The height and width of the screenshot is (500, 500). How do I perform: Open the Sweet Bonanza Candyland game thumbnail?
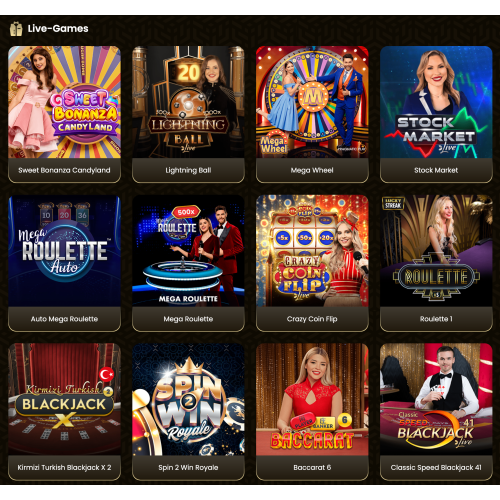click(64, 102)
